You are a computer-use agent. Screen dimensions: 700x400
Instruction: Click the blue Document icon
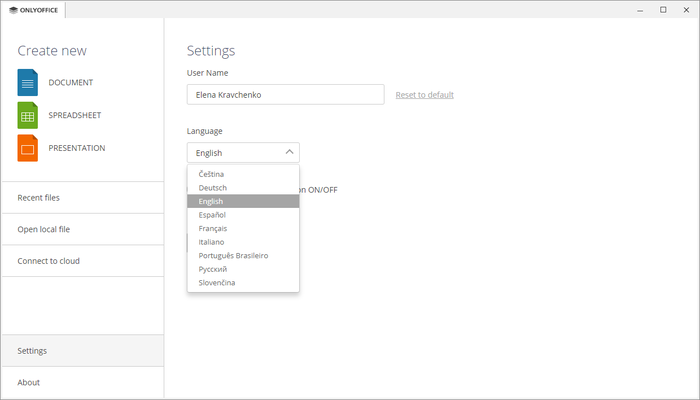[x=27, y=82]
